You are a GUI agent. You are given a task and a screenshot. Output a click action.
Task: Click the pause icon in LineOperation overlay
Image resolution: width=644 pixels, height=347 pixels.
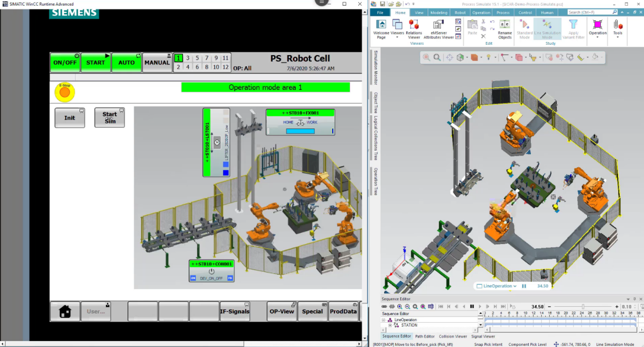(x=524, y=286)
